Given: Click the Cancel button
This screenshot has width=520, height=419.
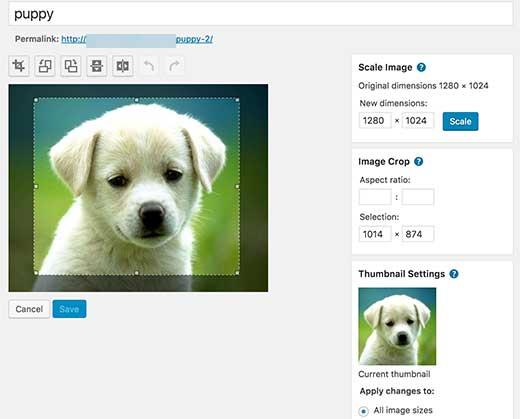Looking at the screenshot, I should point(29,309).
